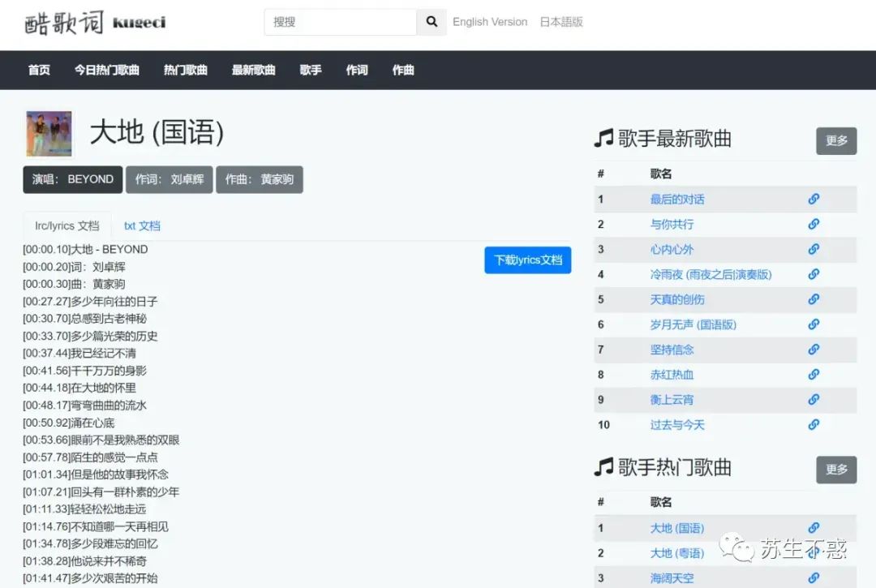Open 大地 (粤语) in hot songs list
Image resolution: width=876 pixels, height=588 pixels.
coord(677,553)
